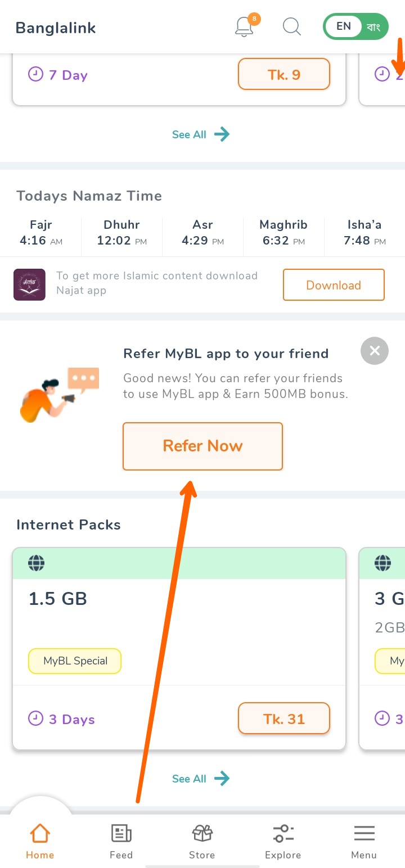
Task: Switch language to Bangla in toggle
Action: 373,27
